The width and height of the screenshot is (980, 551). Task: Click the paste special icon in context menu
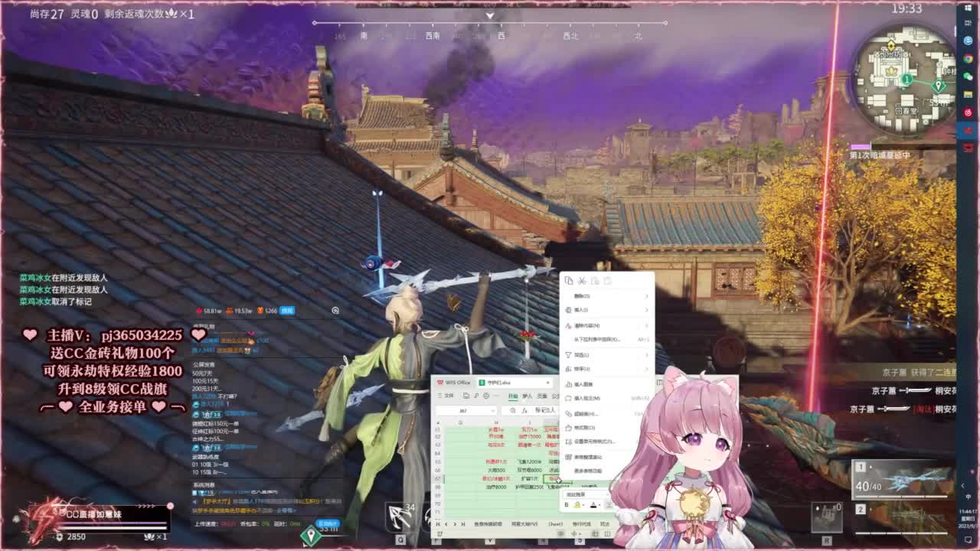pyautogui.click(x=608, y=282)
